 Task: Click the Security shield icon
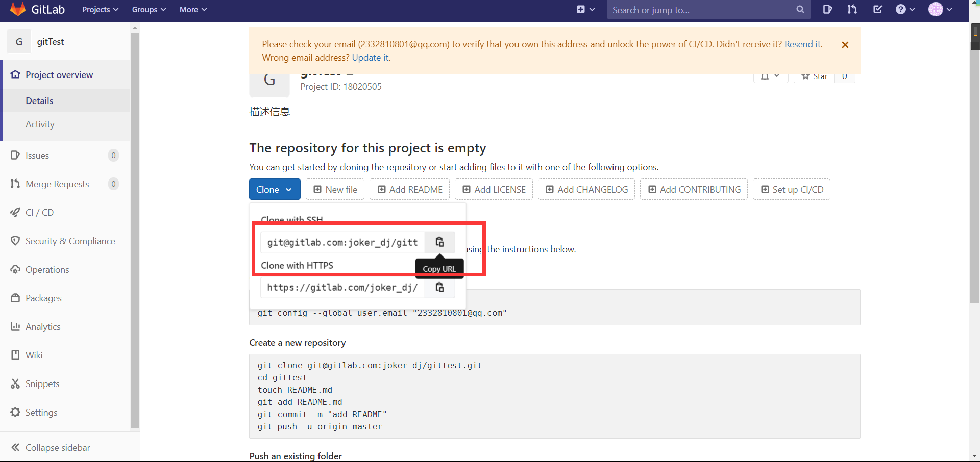[x=15, y=241]
